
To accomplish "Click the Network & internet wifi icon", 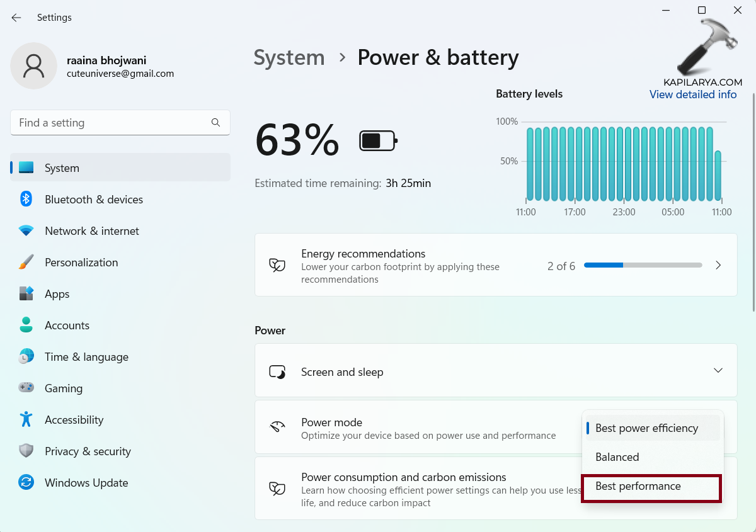I will [x=26, y=231].
